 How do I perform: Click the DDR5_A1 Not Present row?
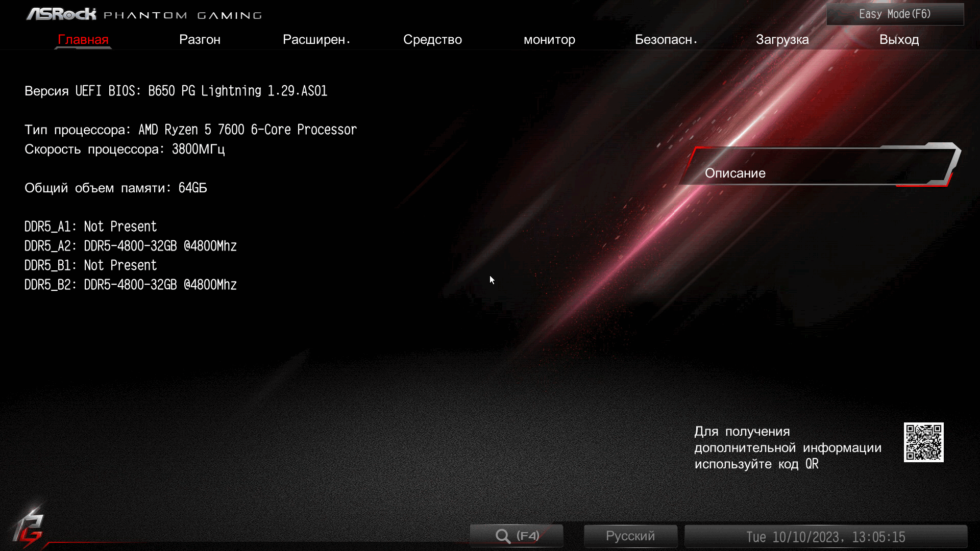91,227
